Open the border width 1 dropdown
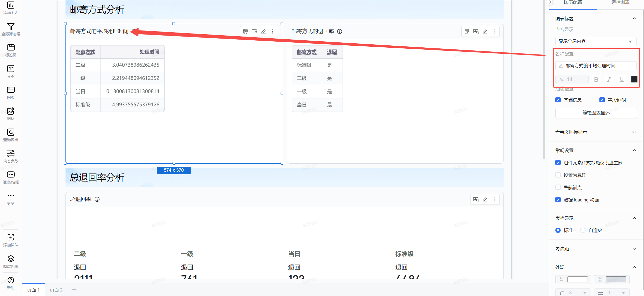Viewport: 644px width, 296px height. click(612, 293)
